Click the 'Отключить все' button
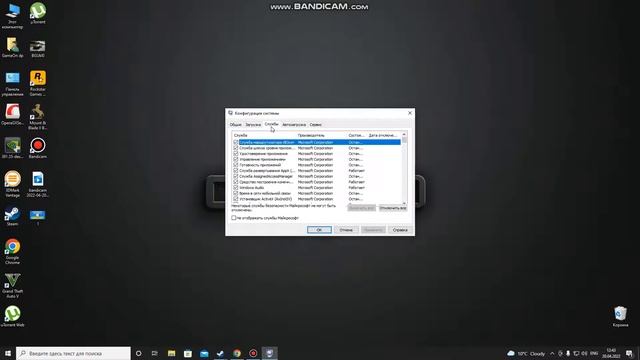Screen dimensions: 640x360 [x=393, y=208]
